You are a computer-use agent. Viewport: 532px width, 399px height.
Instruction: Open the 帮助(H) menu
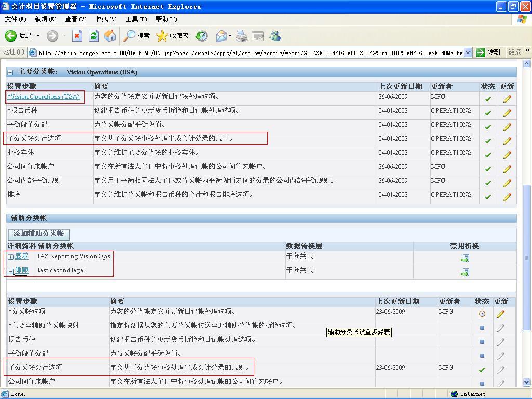[x=166, y=19]
